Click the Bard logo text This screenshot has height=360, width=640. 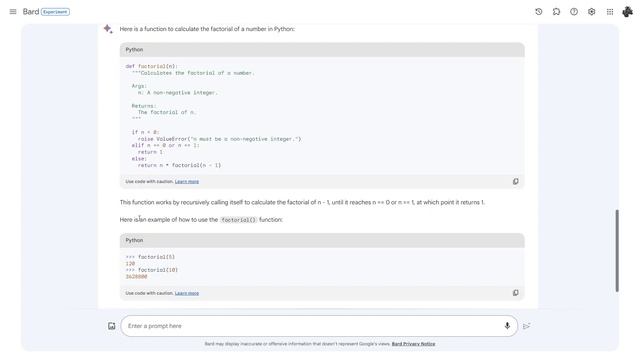31,12
